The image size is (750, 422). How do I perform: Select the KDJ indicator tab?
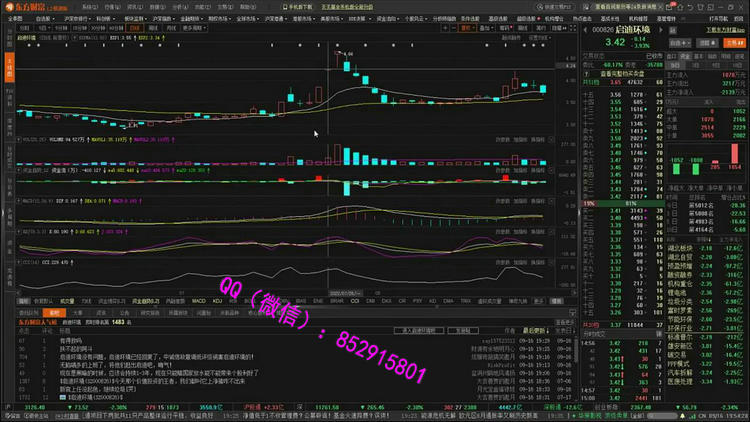point(216,299)
